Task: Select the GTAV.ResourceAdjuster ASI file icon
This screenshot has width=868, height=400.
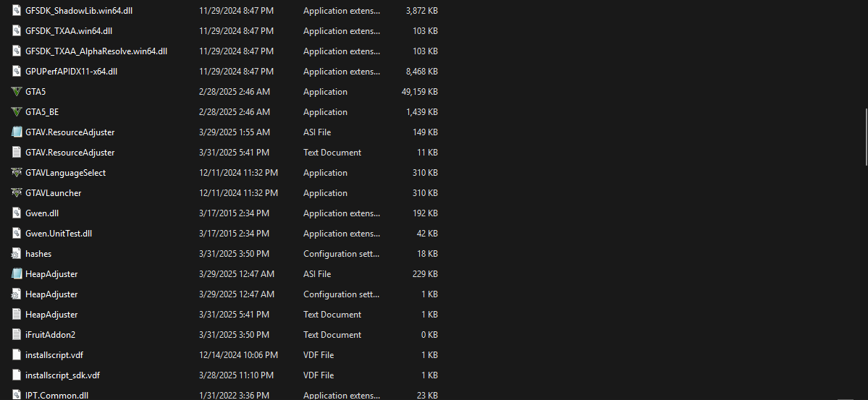Action: [17, 132]
